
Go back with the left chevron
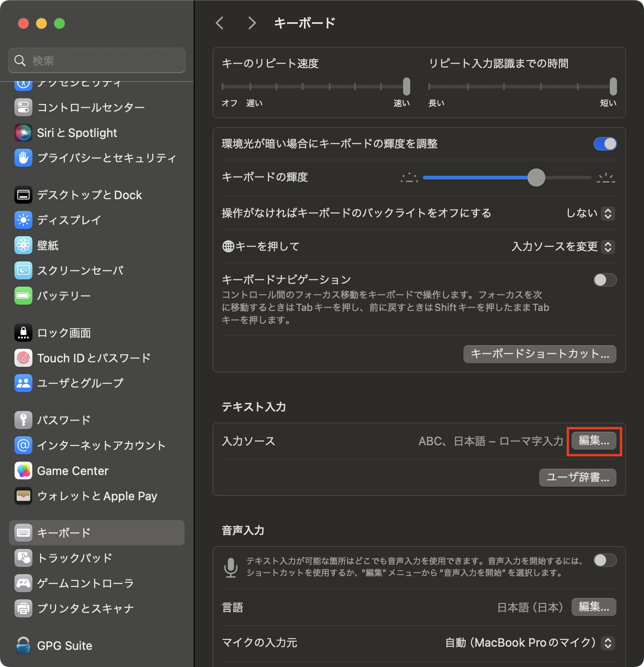pos(220,23)
